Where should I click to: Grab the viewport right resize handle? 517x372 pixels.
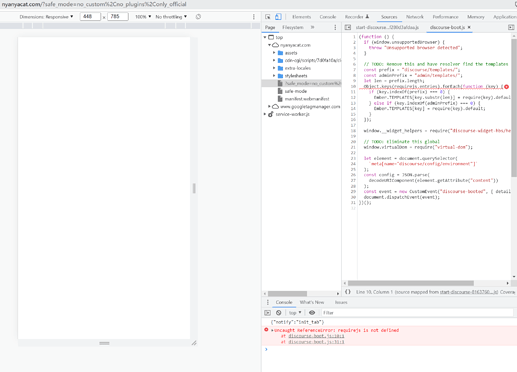pyautogui.click(x=194, y=188)
